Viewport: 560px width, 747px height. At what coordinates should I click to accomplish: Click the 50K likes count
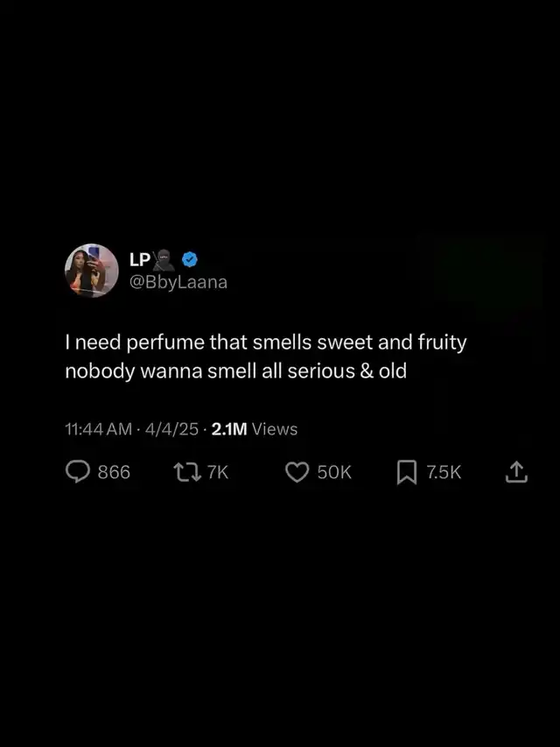334,473
